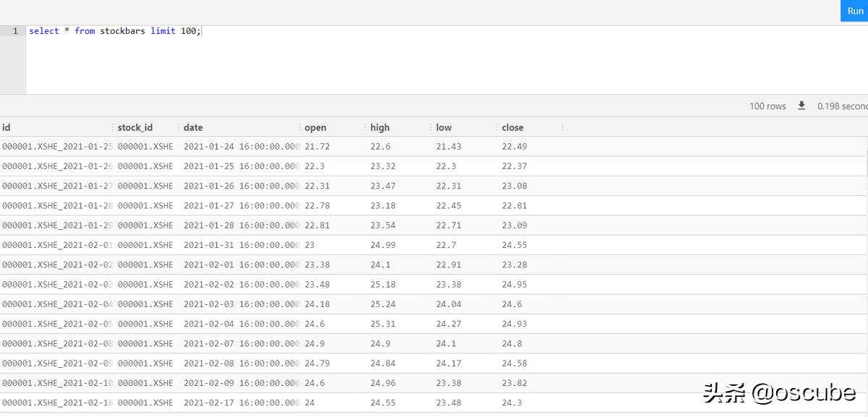Click the Run button
This screenshot has height=417, width=868.
855,11
